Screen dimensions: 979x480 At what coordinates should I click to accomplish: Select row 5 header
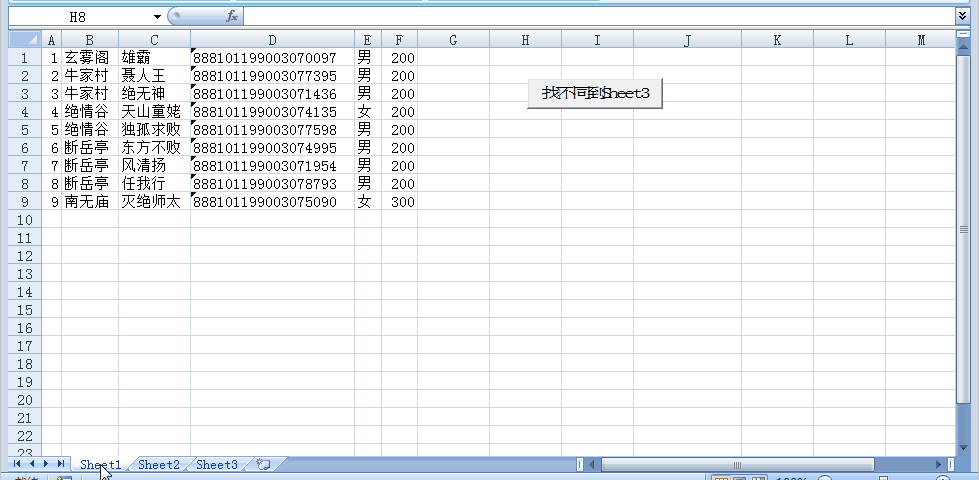click(x=25, y=130)
